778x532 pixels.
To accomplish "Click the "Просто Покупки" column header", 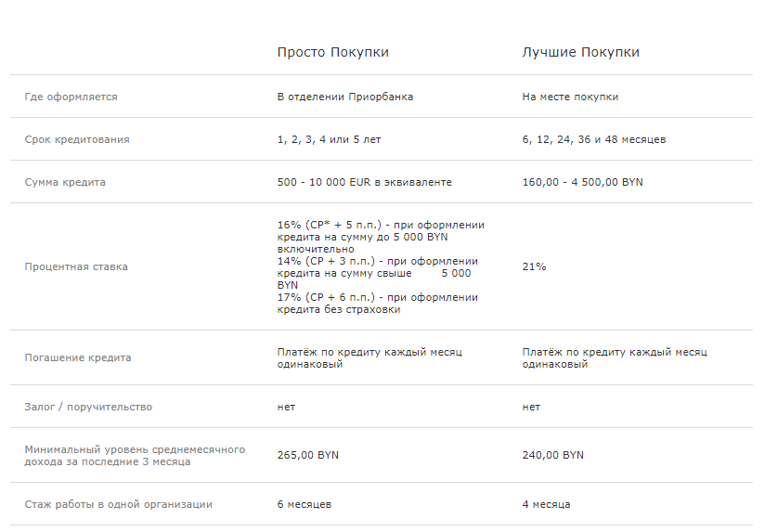I will (332, 53).
